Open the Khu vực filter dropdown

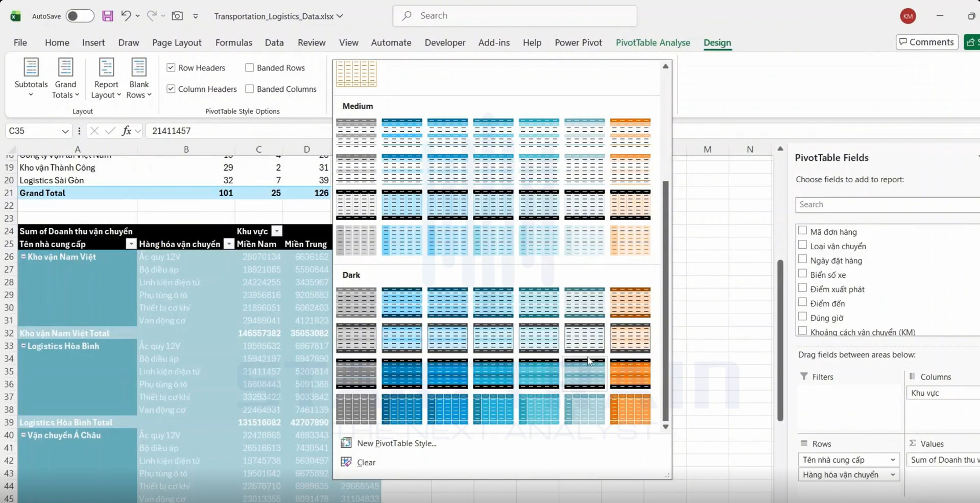[x=277, y=231]
